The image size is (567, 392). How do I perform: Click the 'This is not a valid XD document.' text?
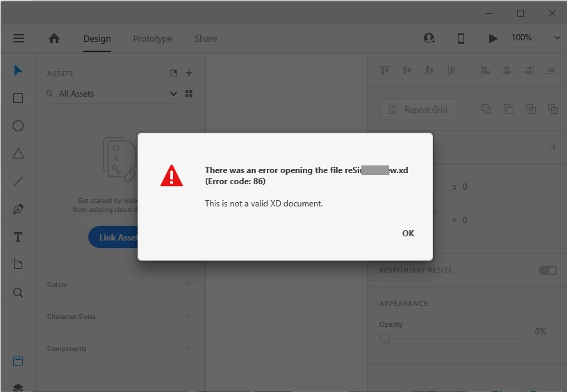[x=263, y=204]
